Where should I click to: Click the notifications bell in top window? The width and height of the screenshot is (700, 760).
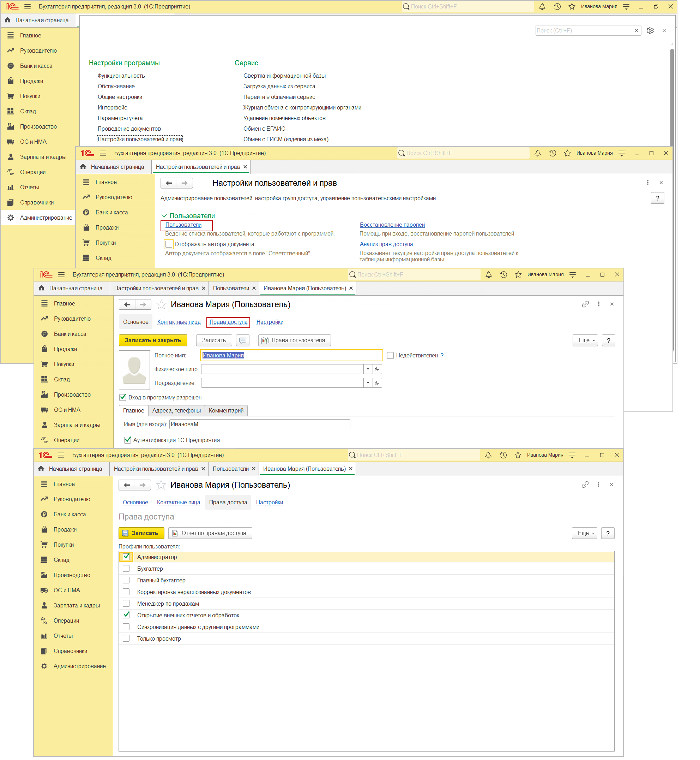point(542,6)
